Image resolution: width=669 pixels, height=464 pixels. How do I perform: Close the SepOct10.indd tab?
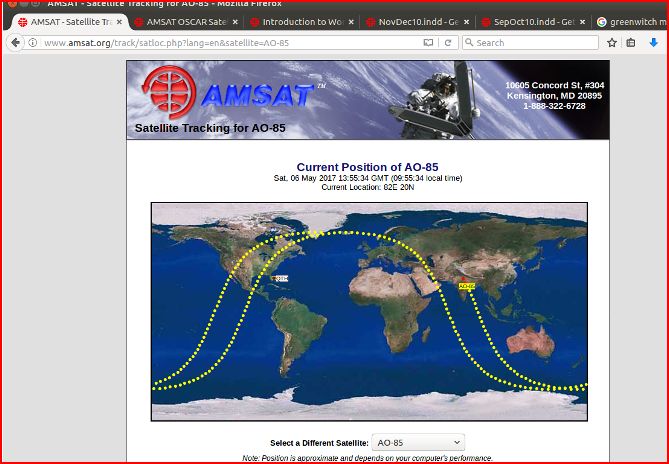(582, 22)
